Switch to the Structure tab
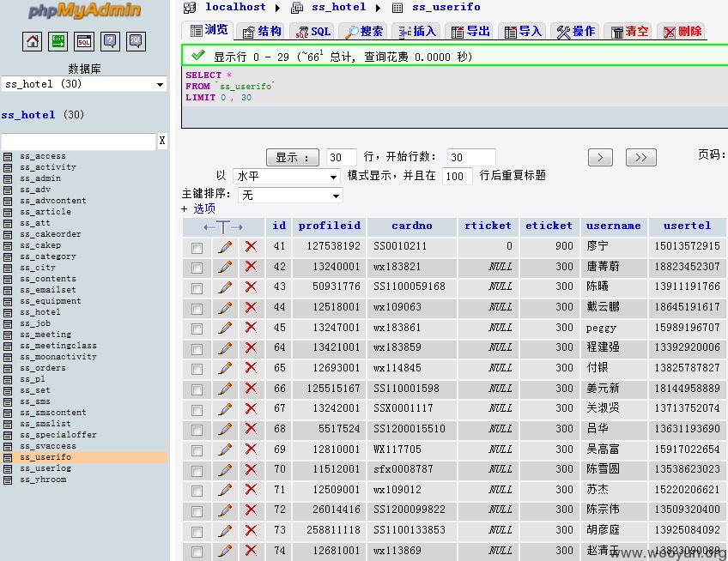The image size is (728, 561). click(x=263, y=32)
